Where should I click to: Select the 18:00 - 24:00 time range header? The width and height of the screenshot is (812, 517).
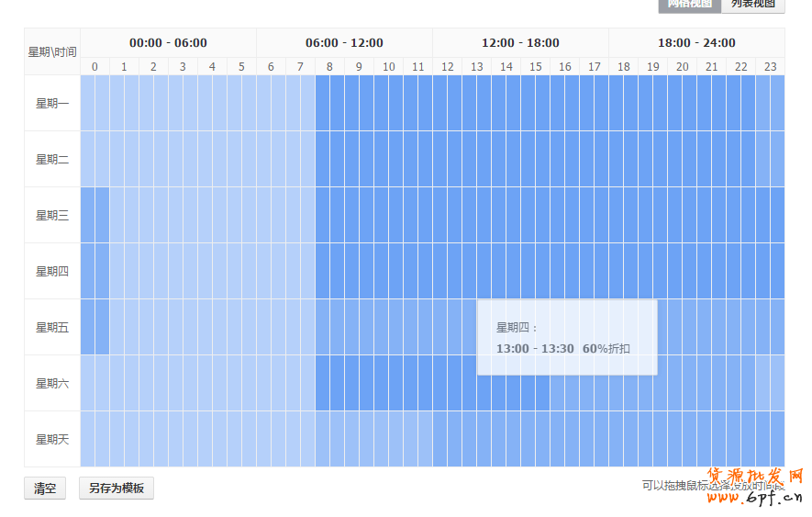[696, 43]
